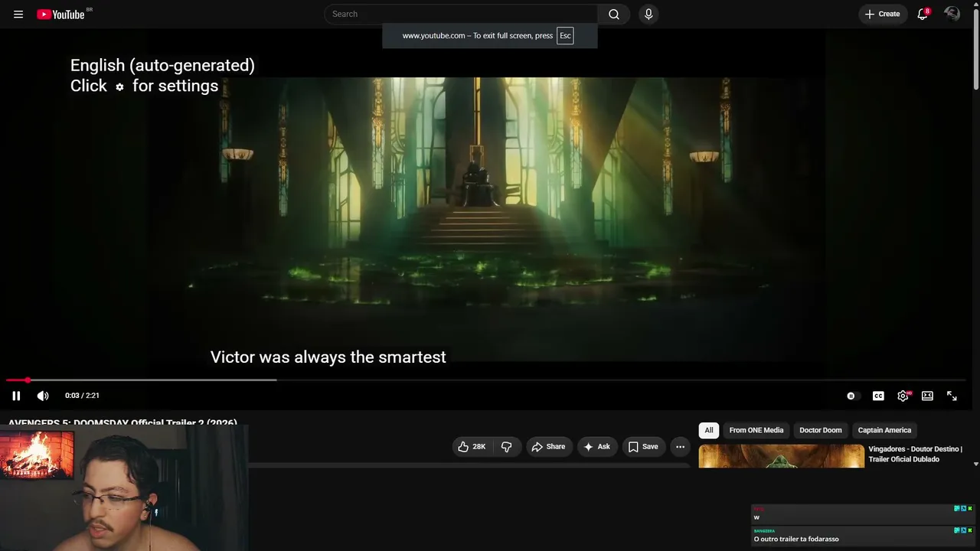Image resolution: width=980 pixels, height=551 pixels.
Task: Select the Doctor Doom chip
Action: pyautogui.click(x=821, y=430)
